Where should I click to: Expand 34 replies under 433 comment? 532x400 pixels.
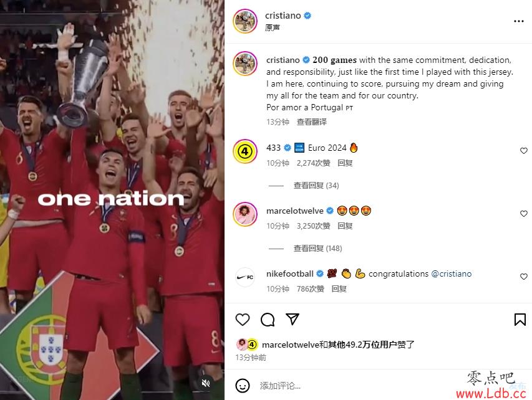coord(316,186)
